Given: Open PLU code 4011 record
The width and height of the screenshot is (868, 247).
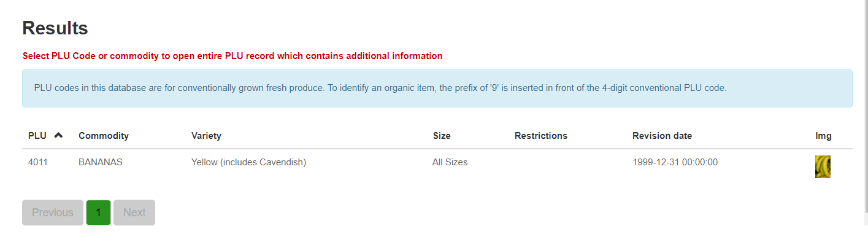Looking at the screenshot, I should 38,162.
